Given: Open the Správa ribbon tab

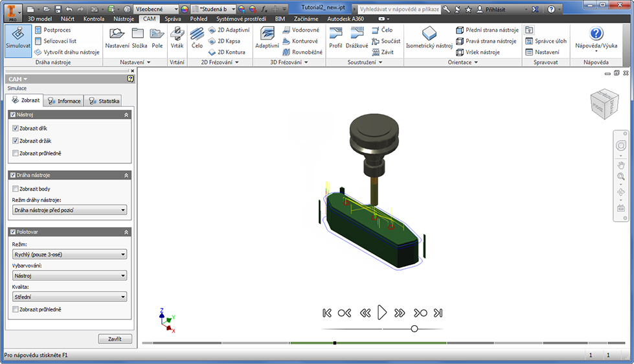Looking at the screenshot, I should coord(173,19).
